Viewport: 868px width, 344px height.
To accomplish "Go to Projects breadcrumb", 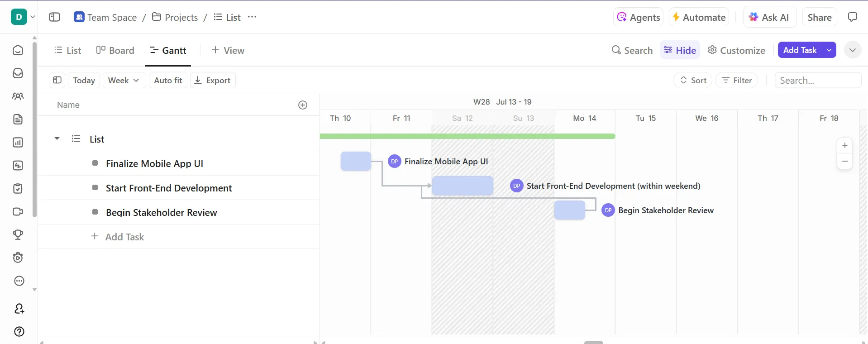I will click(x=175, y=17).
